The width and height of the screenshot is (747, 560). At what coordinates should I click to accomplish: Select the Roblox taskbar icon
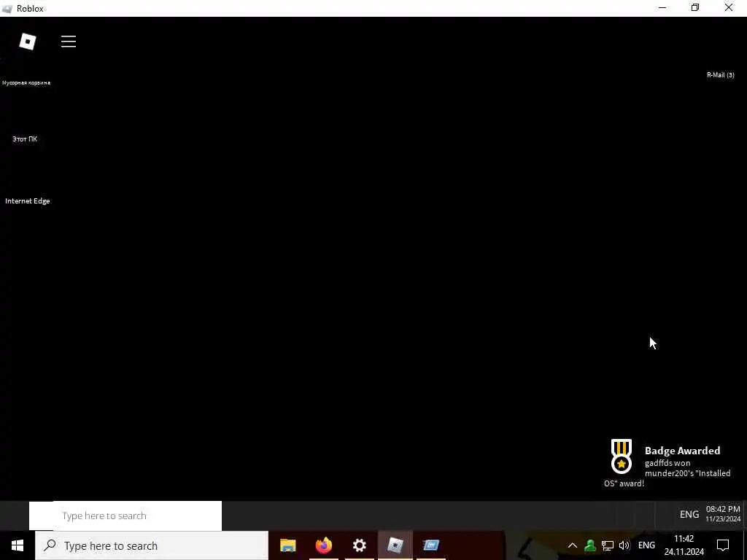(x=395, y=545)
